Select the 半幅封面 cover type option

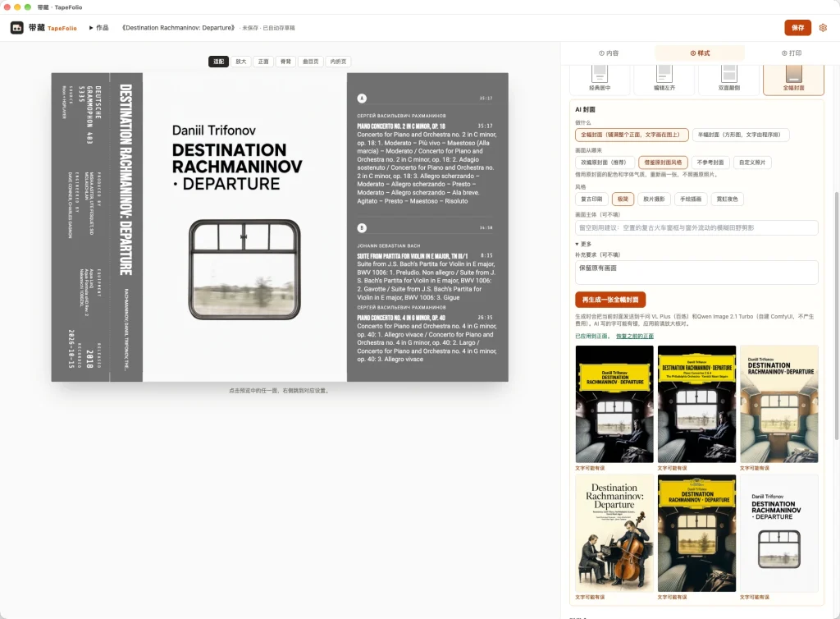[x=741, y=135]
